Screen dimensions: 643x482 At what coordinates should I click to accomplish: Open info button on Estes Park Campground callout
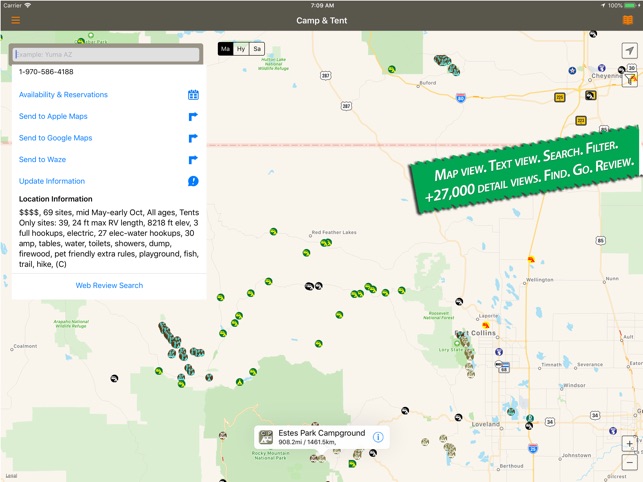click(378, 437)
